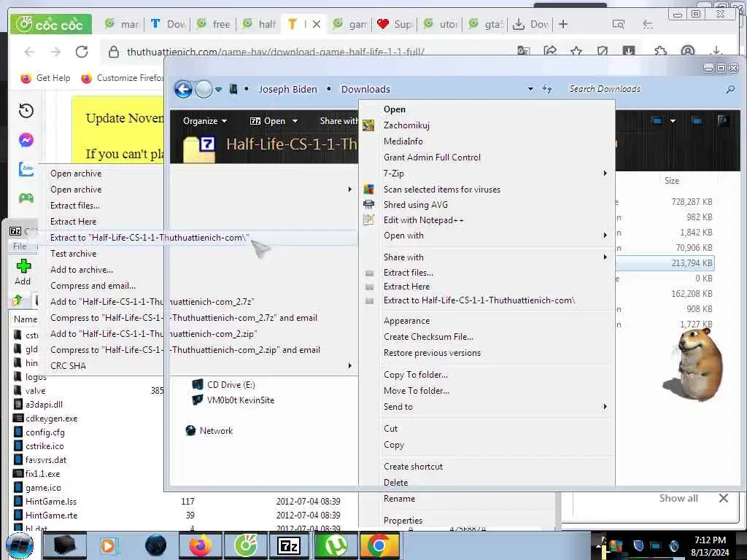
Task: Choose Add to archive... option
Action: [x=82, y=270]
